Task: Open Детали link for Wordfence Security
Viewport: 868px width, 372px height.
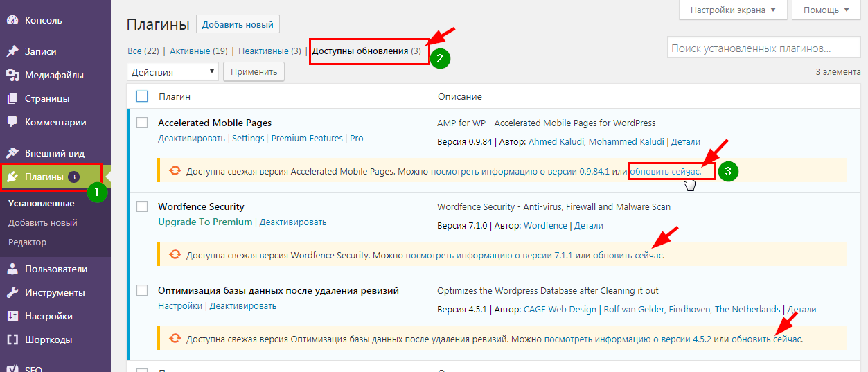Action: point(589,226)
